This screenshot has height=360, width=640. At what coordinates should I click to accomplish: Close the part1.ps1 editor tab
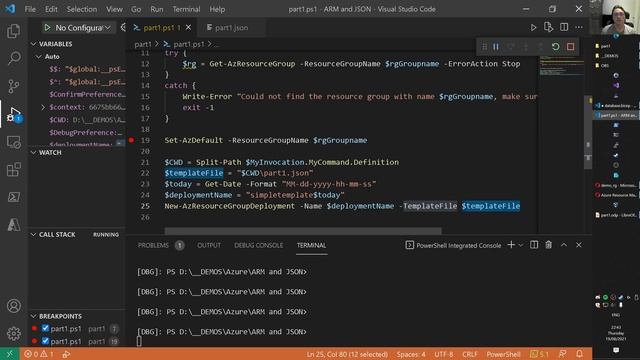tap(188, 27)
